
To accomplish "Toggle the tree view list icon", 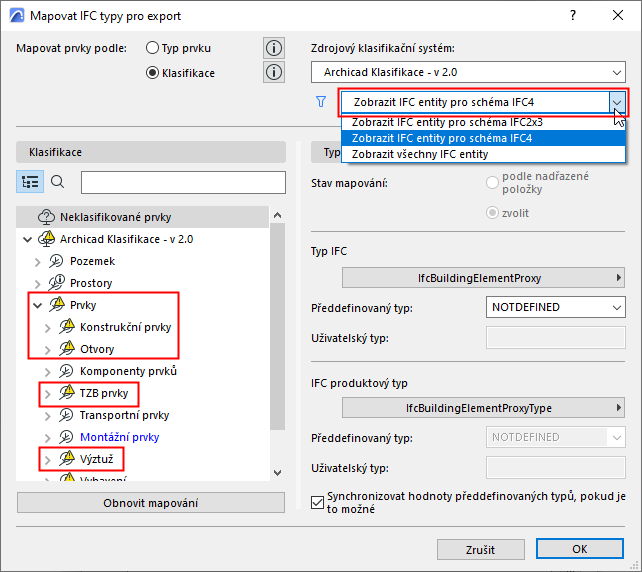I will [30, 181].
